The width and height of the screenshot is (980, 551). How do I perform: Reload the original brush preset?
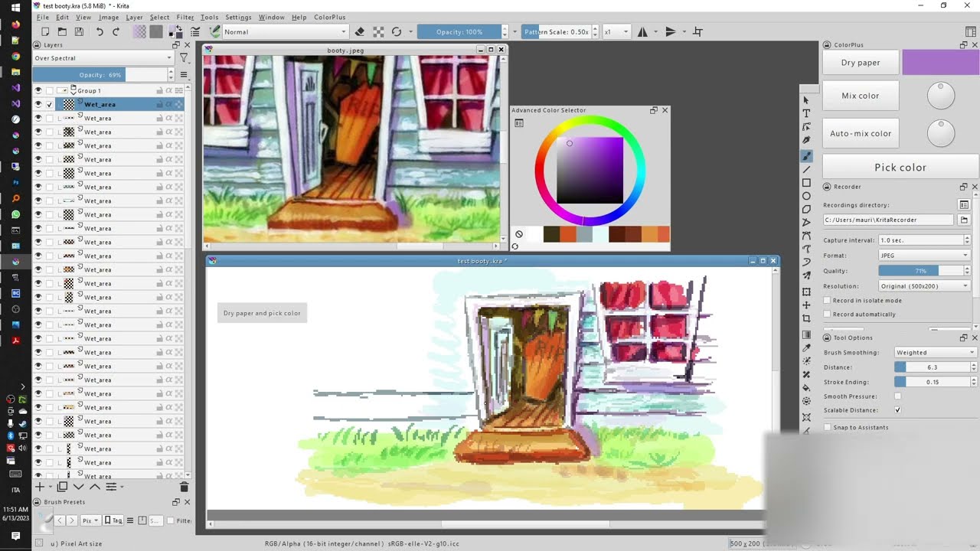pyautogui.click(x=397, y=31)
